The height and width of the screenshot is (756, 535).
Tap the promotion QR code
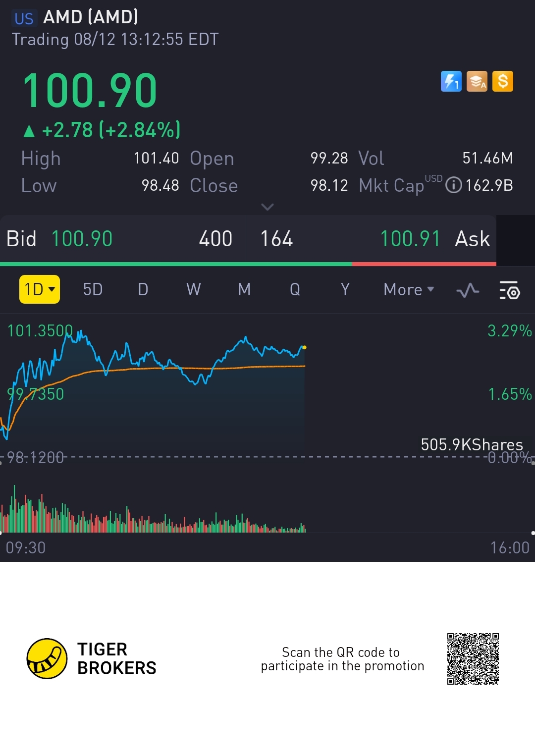[473, 659]
